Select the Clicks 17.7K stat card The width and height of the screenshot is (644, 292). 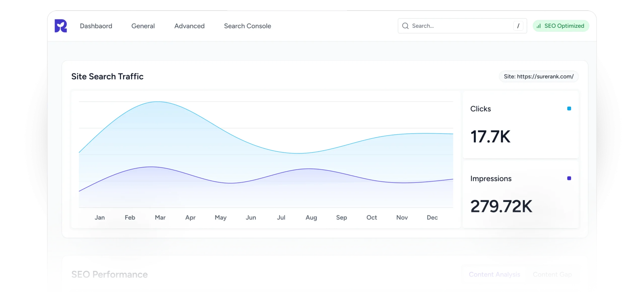(x=520, y=125)
